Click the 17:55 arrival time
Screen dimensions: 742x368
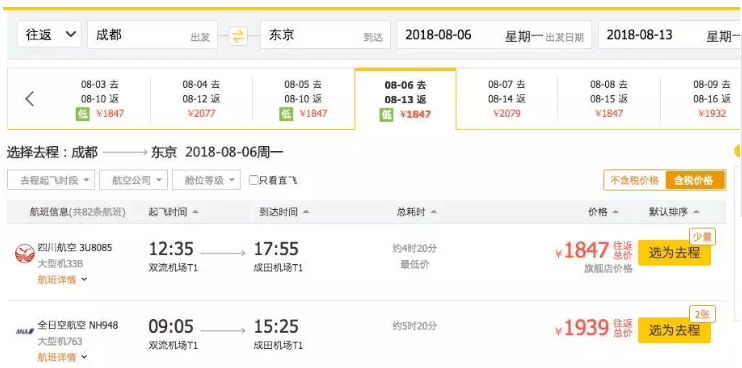pos(277,249)
